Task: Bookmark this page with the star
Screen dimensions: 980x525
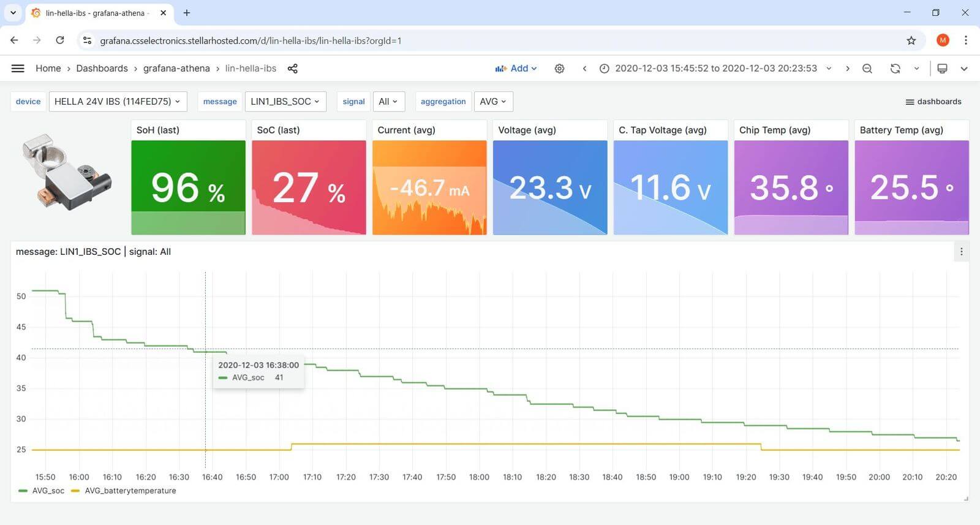Action: click(x=911, y=40)
